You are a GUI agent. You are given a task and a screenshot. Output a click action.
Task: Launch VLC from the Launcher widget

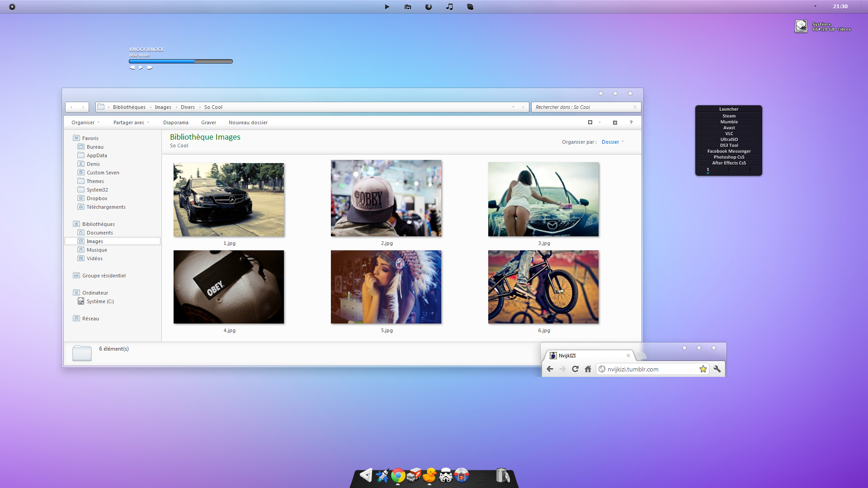pyautogui.click(x=729, y=134)
